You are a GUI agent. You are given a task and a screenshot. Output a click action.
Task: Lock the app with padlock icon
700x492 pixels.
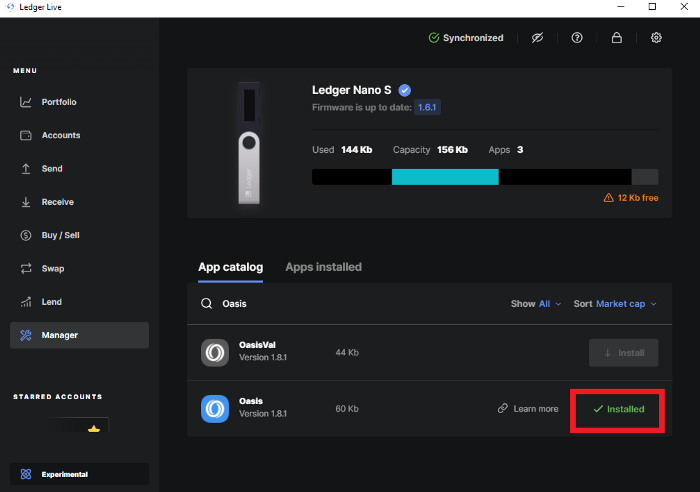coord(617,38)
